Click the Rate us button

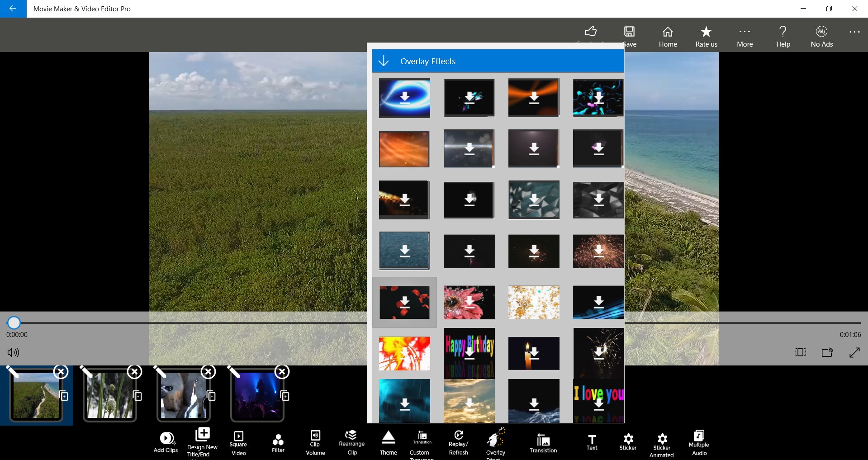point(706,37)
